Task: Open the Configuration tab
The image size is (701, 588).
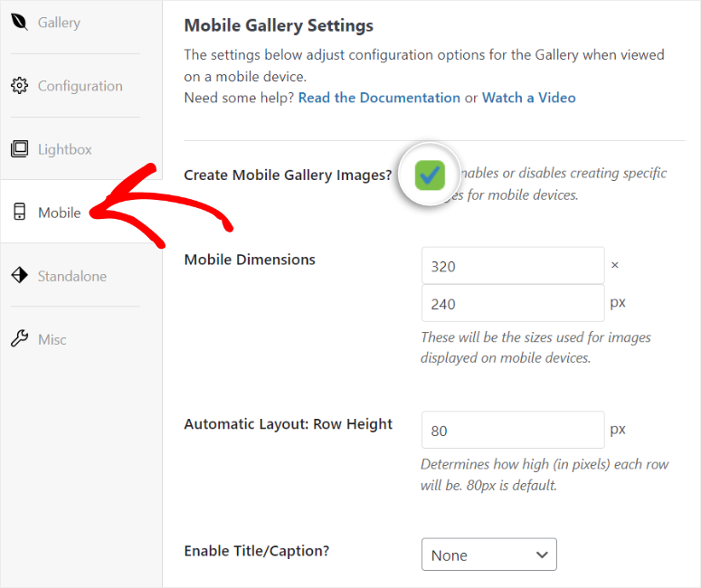Action: click(x=80, y=86)
